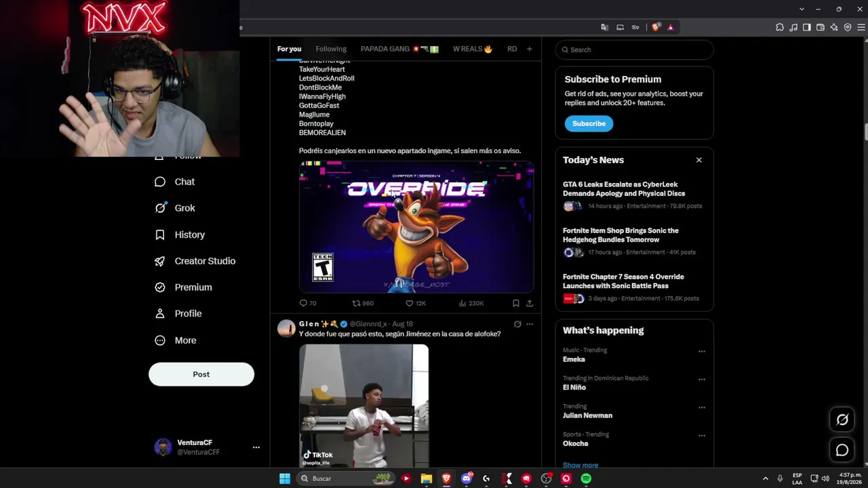Open the Brave Wallet toolbar icon
The height and width of the screenshot is (488, 868).
[x=821, y=27]
